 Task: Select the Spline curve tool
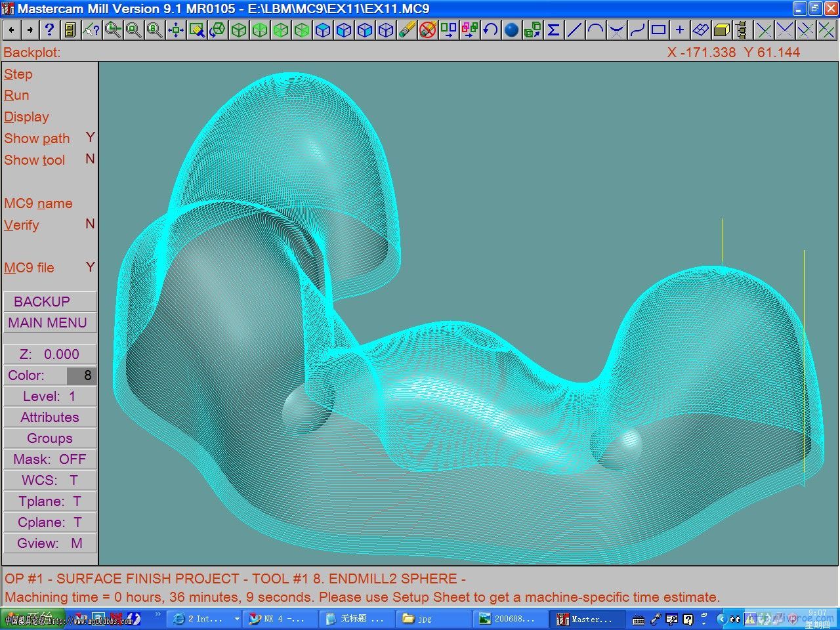pos(637,30)
